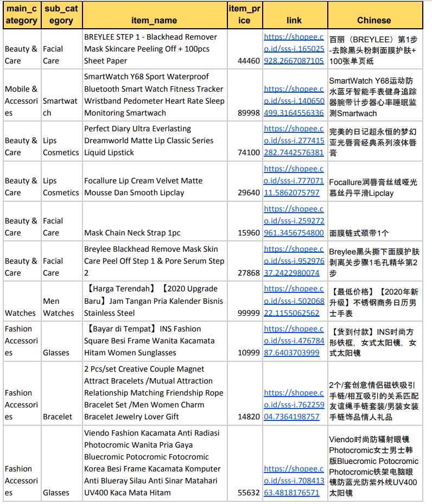Image resolution: width=432 pixels, height=504 pixels.
Task: Select the sub_category header cell
Action: click(x=61, y=15)
